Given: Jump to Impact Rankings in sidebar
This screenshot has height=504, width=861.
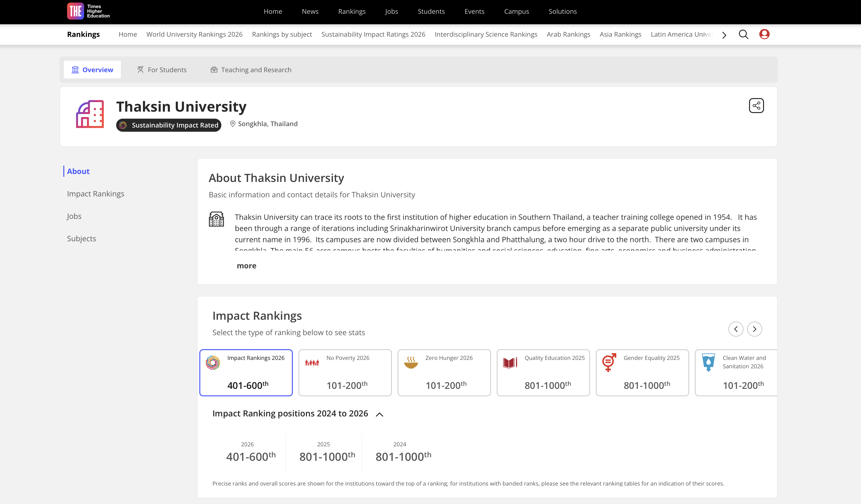Looking at the screenshot, I should pos(95,194).
